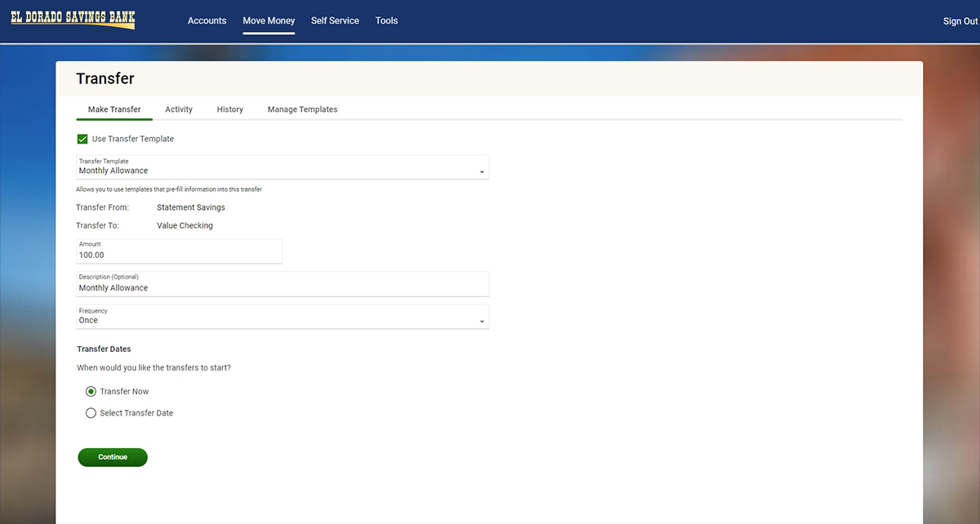The height and width of the screenshot is (524, 980).
Task: Open the Self Service menu
Action: pyautogui.click(x=335, y=20)
